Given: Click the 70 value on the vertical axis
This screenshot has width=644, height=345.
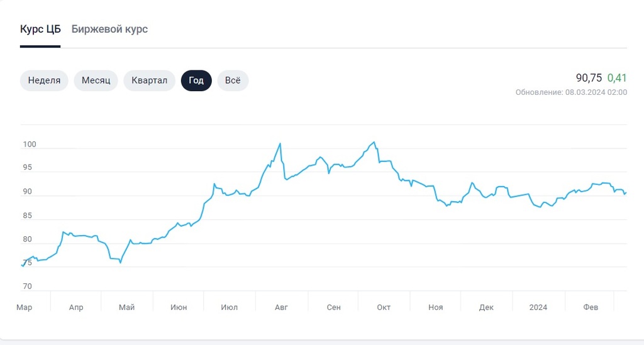Looking at the screenshot, I should point(28,287).
